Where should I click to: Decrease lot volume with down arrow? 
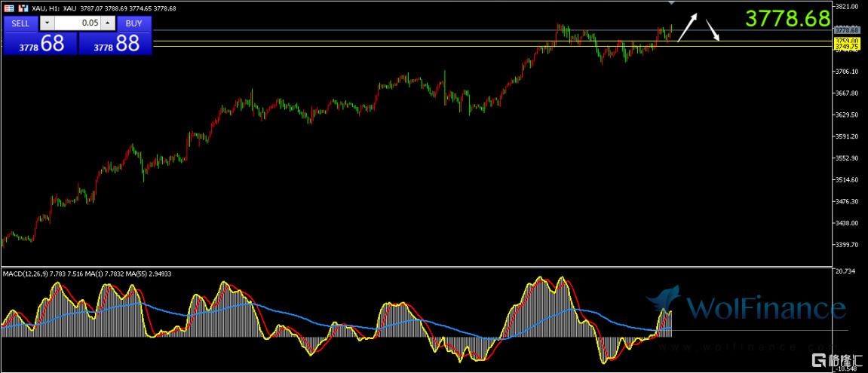click(x=48, y=23)
